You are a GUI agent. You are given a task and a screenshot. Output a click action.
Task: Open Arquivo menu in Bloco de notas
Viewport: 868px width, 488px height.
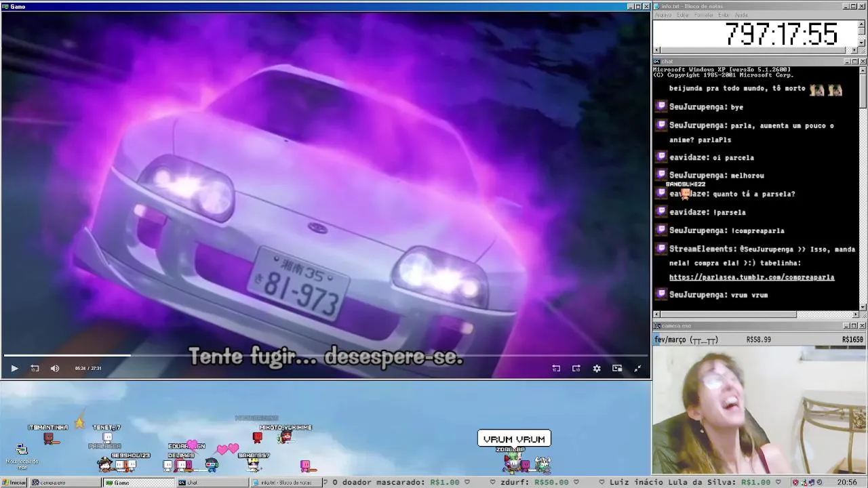coord(663,15)
